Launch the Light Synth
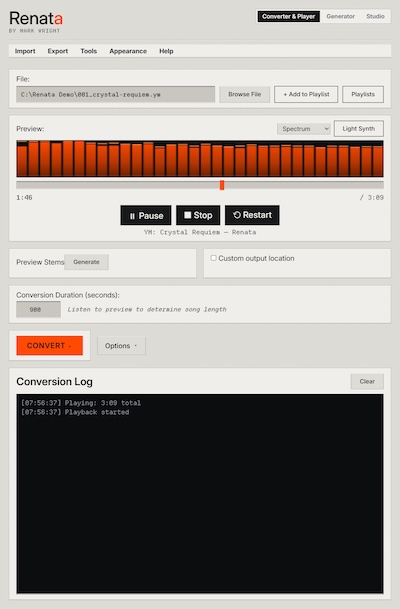This screenshot has height=609, width=400. click(x=358, y=129)
